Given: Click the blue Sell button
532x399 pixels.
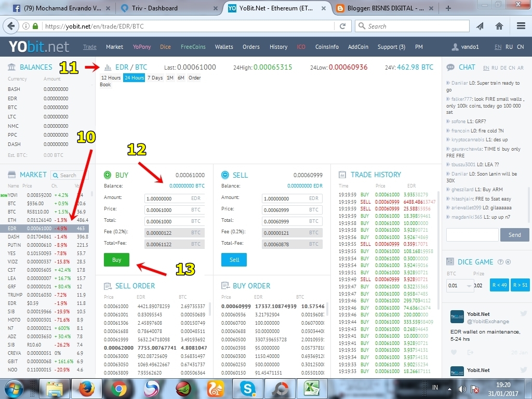Looking at the screenshot, I should pos(234,260).
